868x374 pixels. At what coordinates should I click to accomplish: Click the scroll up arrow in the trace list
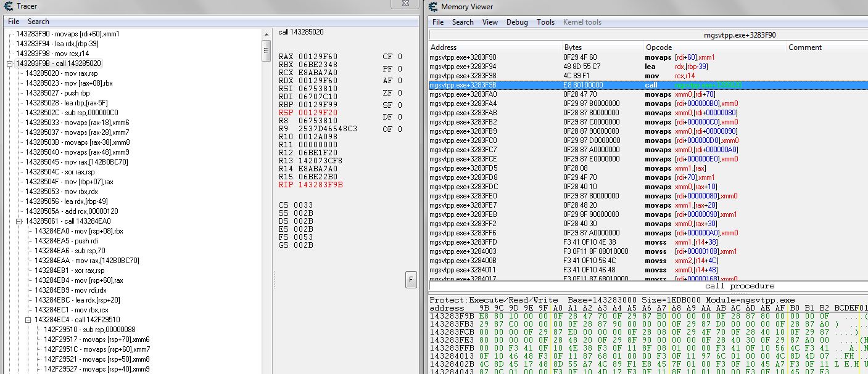(267, 34)
